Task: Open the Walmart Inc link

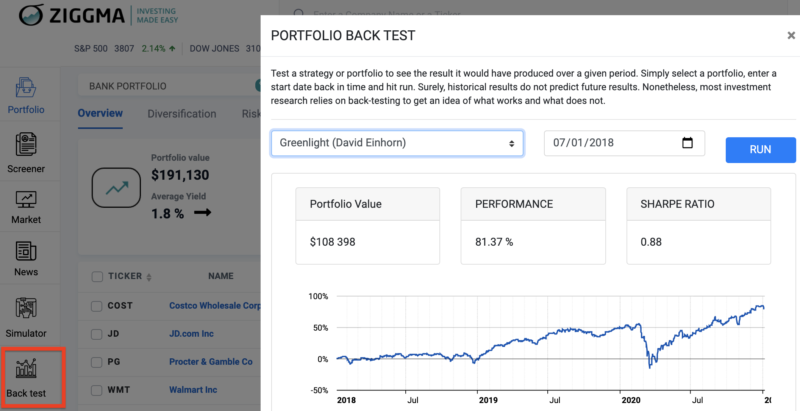Action: (x=193, y=390)
